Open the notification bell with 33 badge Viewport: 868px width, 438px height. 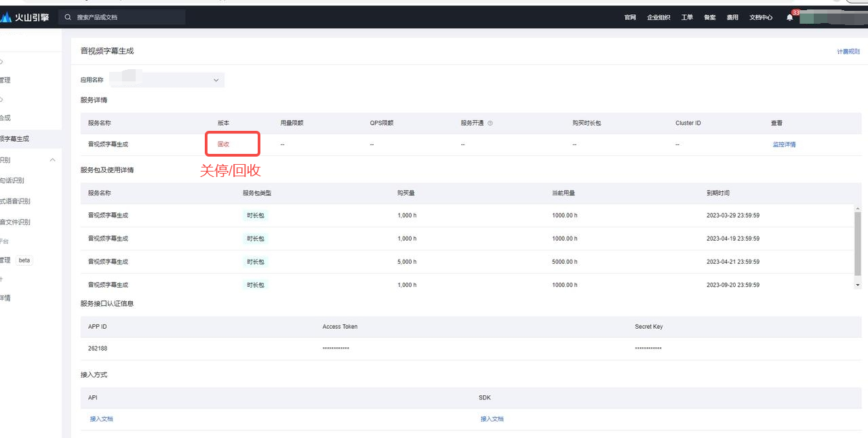click(x=789, y=18)
